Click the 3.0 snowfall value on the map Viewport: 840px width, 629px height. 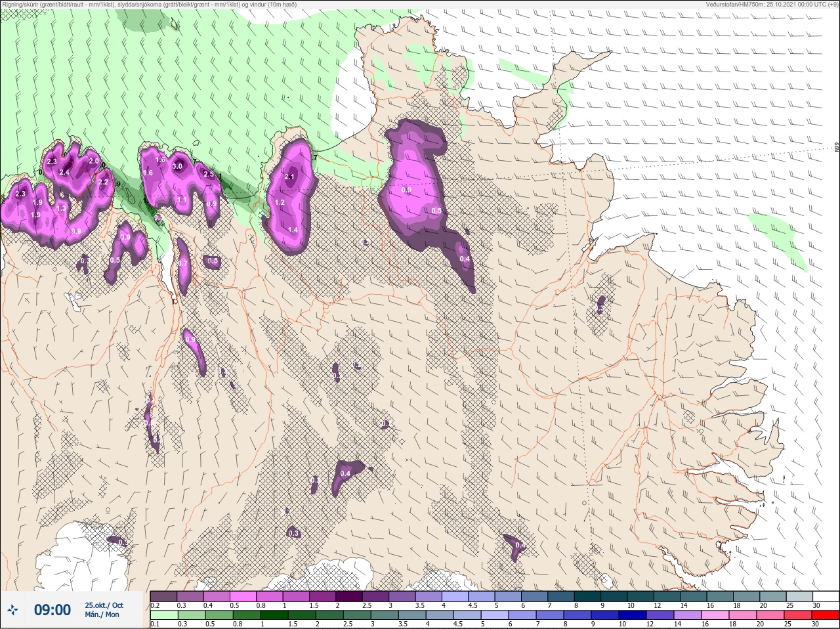coord(177,166)
